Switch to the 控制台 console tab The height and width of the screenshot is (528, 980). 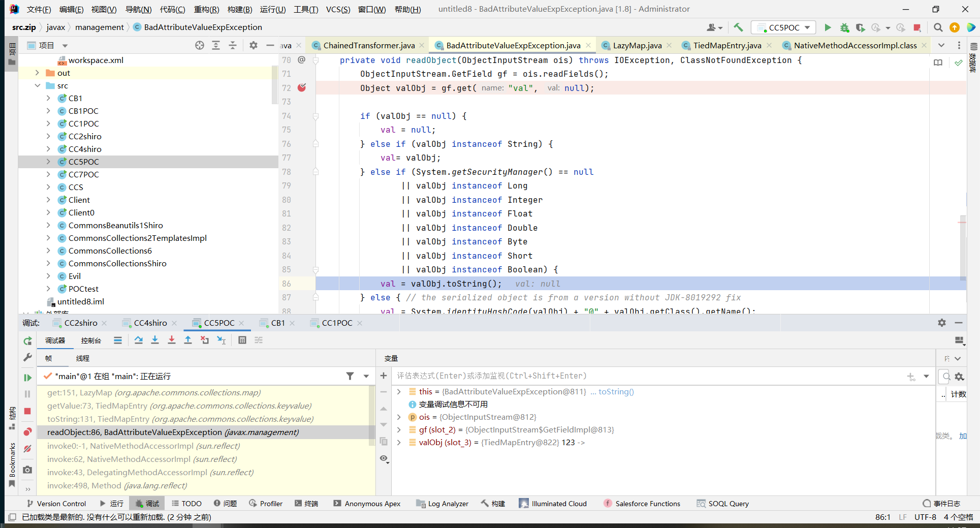click(x=91, y=340)
